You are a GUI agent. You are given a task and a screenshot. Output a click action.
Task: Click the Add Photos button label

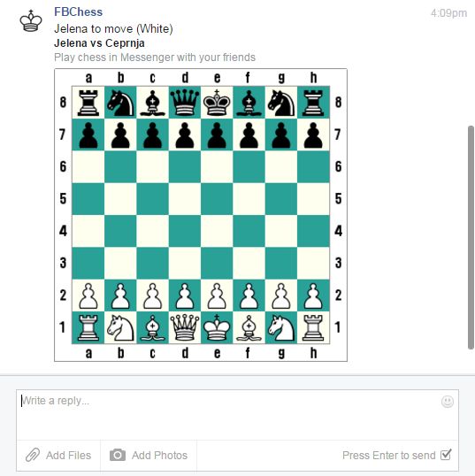point(159,456)
